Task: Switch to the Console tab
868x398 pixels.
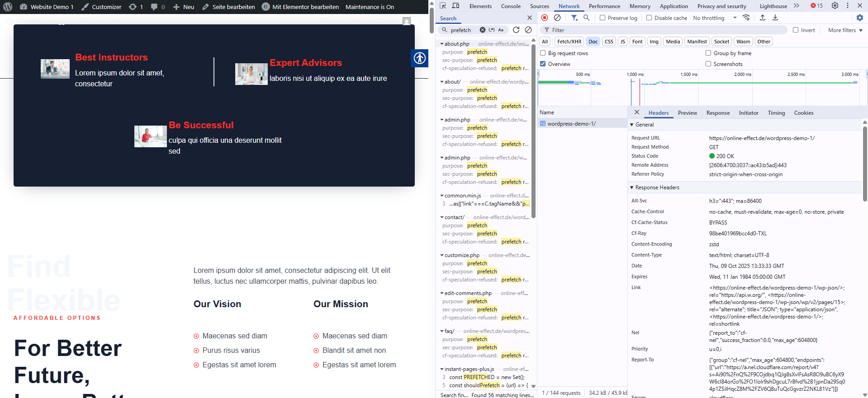Action: [511, 6]
